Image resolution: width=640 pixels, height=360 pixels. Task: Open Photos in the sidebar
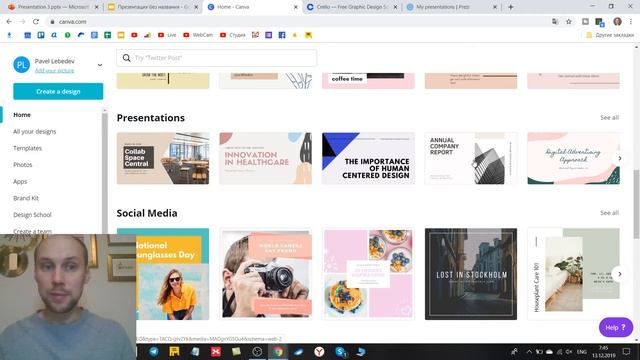pyautogui.click(x=22, y=165)
